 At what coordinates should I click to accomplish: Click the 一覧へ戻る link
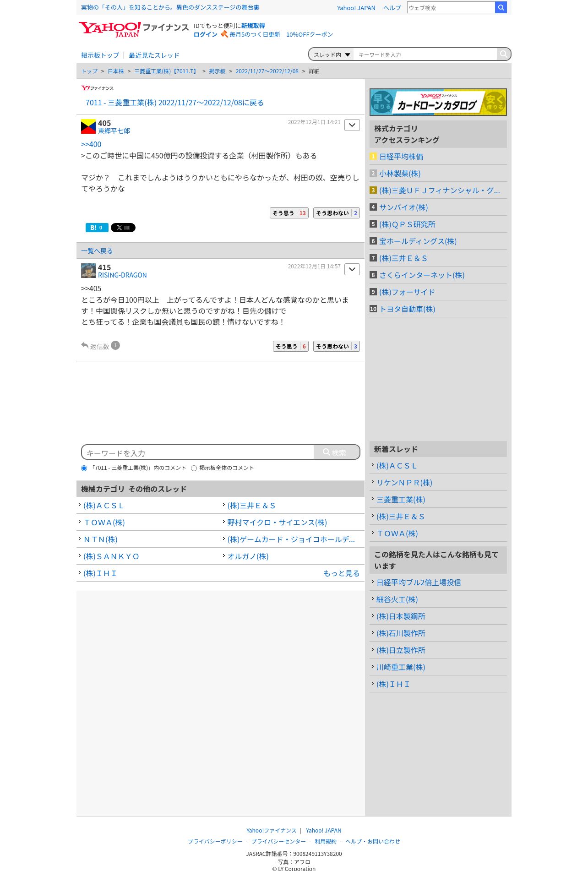tap(97, 251)
